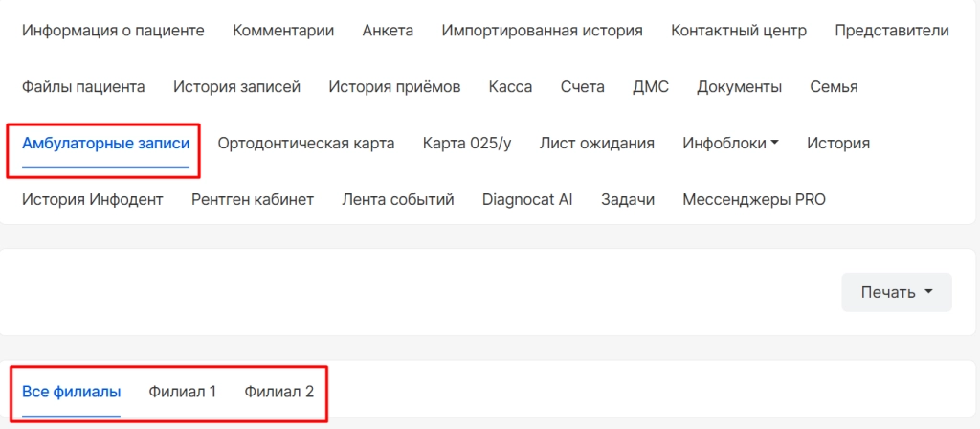Open the Файлы пациента tab
Screen dimensions: 980x429
(83, 87)
